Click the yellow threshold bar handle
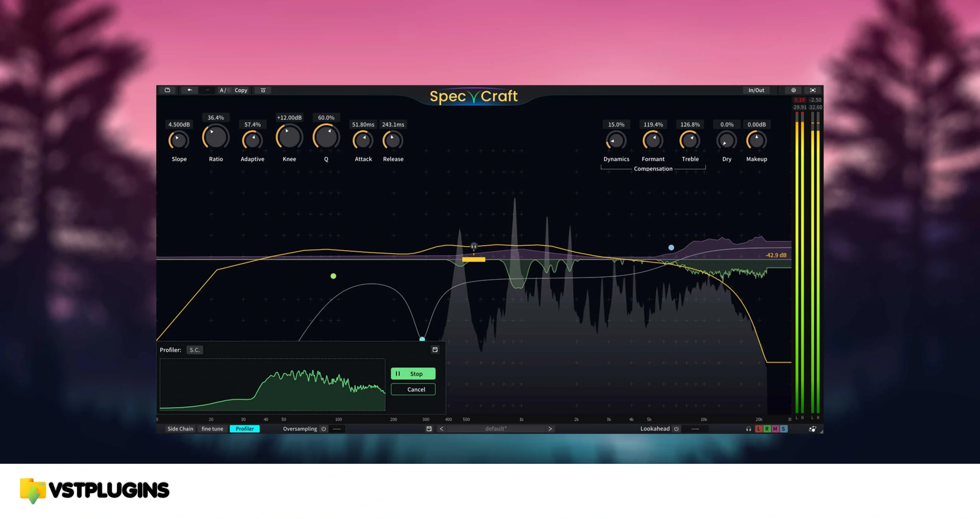980x519 pixels. 474,260
